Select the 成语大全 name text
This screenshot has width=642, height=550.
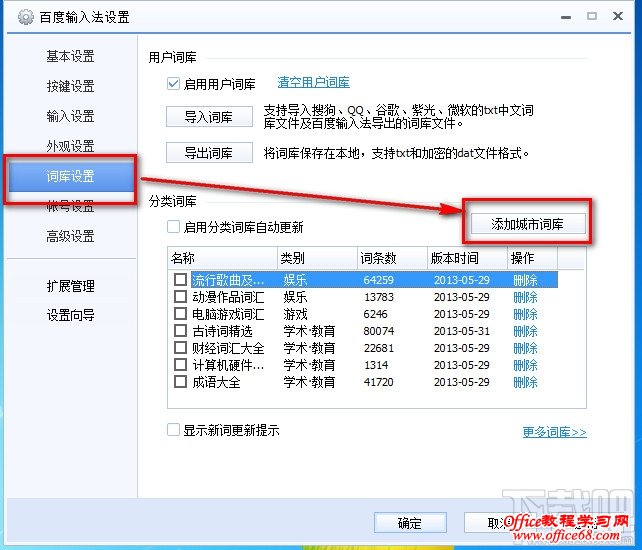click(x=216, y=382)
